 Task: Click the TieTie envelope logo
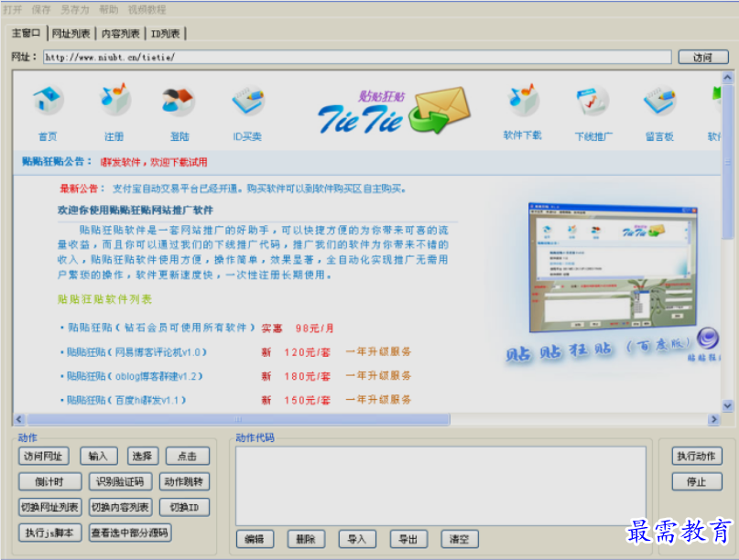click(394, 111)
